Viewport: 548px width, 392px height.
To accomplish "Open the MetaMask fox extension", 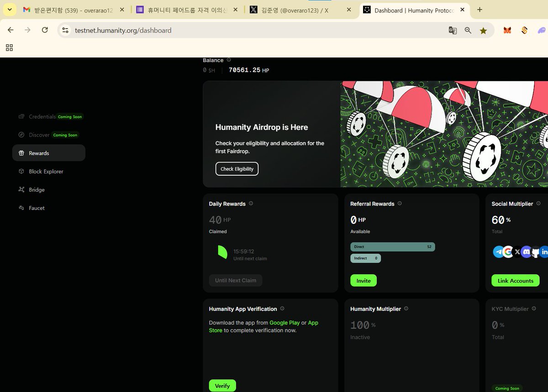I will point(507,31).
